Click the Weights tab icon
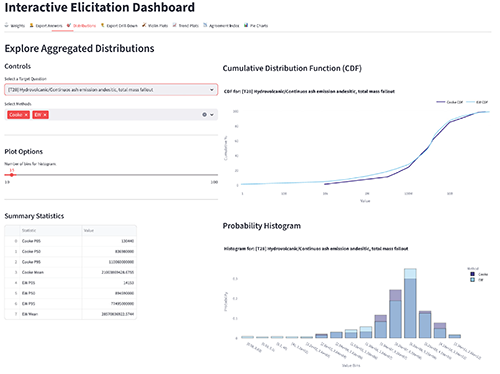This screenshot has width=500, height=374. (x=7, y=25)
